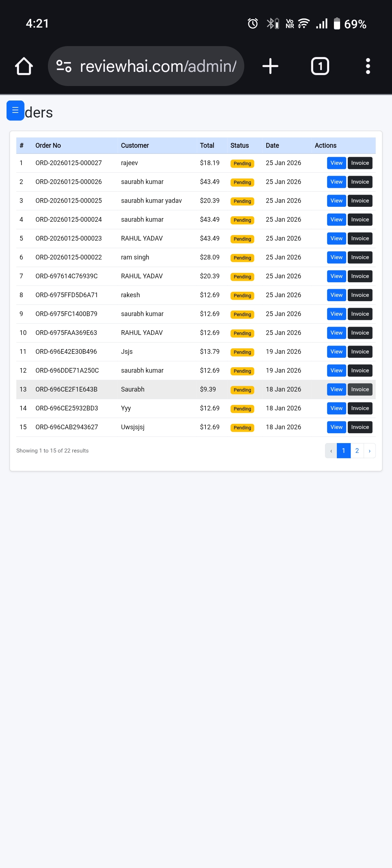Image resolution: width=392 pixels, height=868 pixels.
Task: Open invoice for order ORD-20260125-000026
Action: click(x=360, y=182)
